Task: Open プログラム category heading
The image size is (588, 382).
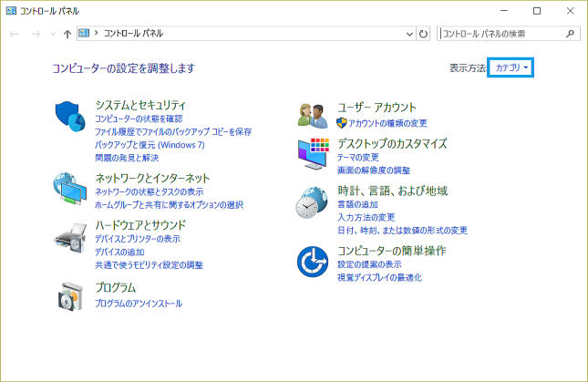Action: tap(116, 287)
